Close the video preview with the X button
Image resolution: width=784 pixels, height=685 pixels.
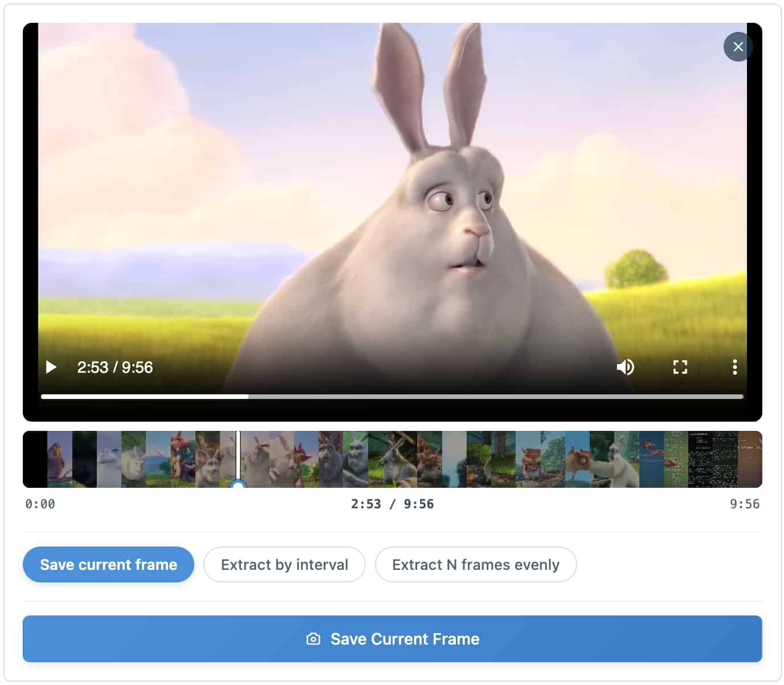738,47
